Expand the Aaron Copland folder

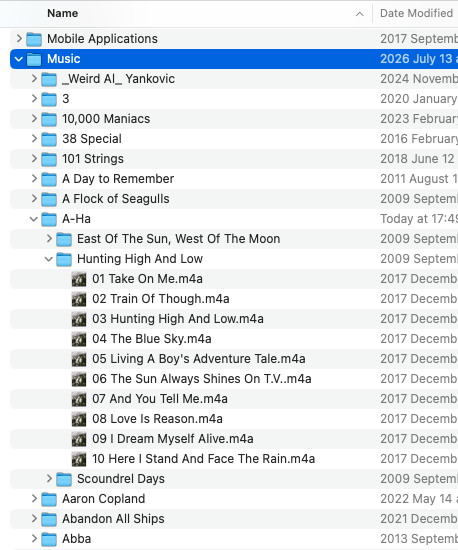pyautogui.click(x=34, y=499)
